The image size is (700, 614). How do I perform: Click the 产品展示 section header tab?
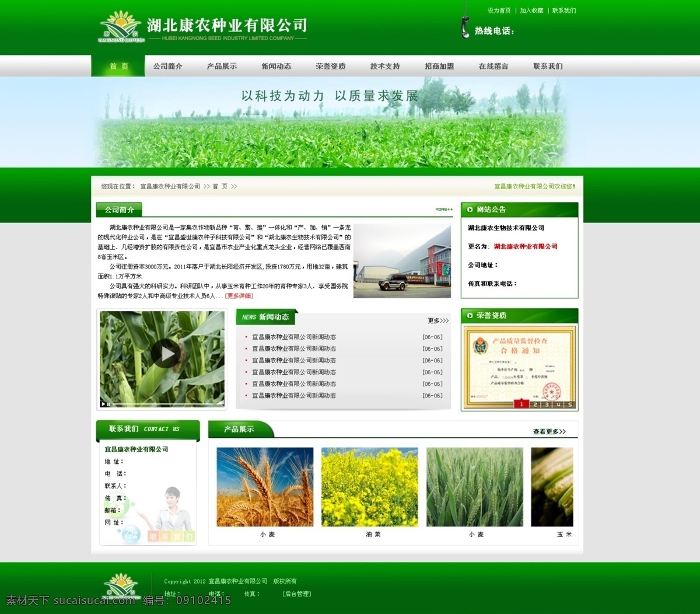click(240, 429)
